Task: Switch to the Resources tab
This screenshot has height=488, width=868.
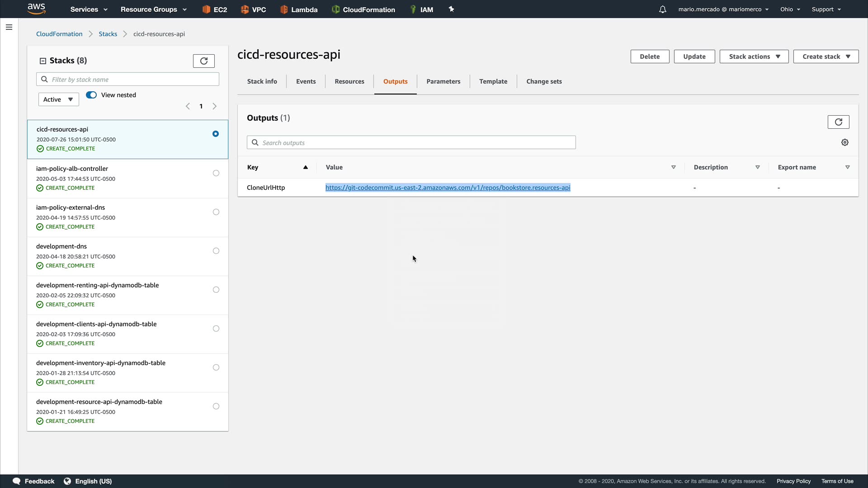Action: point(349,81)
